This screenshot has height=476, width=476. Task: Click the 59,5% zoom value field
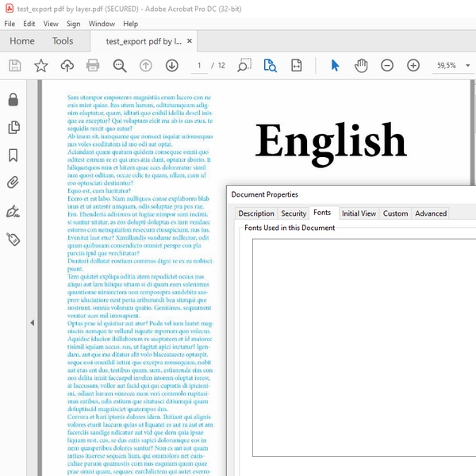click(447, 66)
